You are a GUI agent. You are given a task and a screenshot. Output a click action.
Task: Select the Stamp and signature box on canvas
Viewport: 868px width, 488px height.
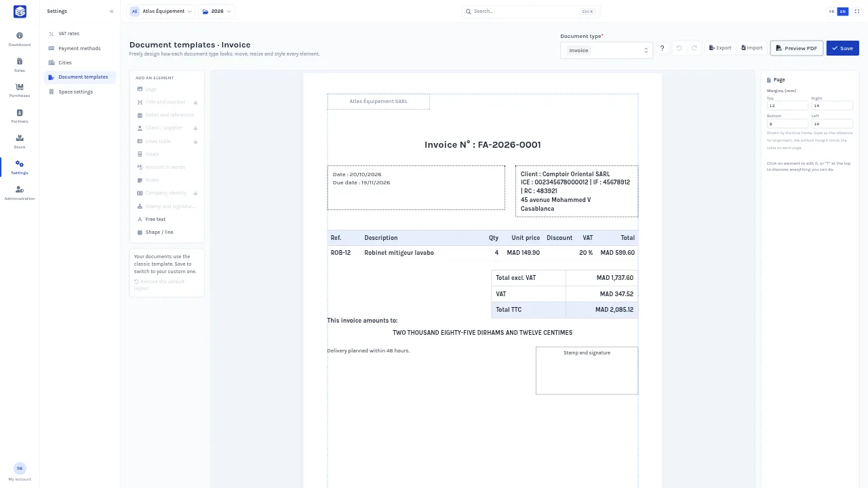(587, 371)
